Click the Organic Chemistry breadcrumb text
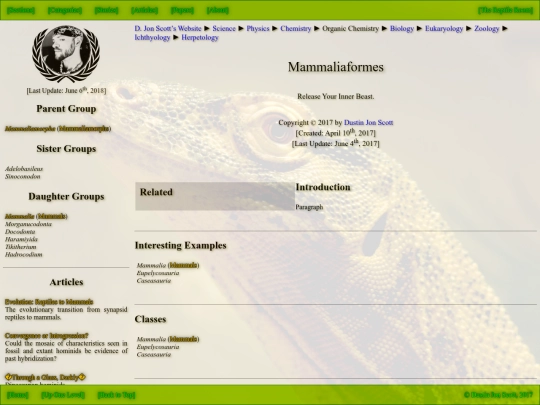The image size is (540, 405). pyautogui.click(x=350, y=29)
